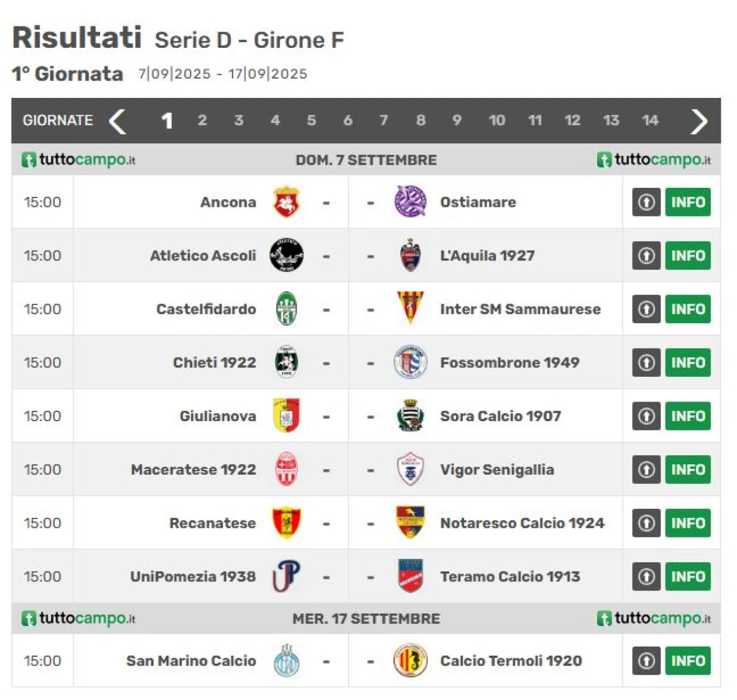
Task: Go to next giornate with right chevron
Action: pos(698,121)
